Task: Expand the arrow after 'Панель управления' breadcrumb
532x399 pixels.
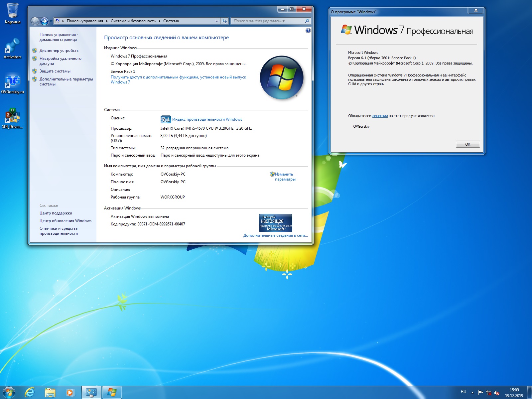Action: (107, 21)
